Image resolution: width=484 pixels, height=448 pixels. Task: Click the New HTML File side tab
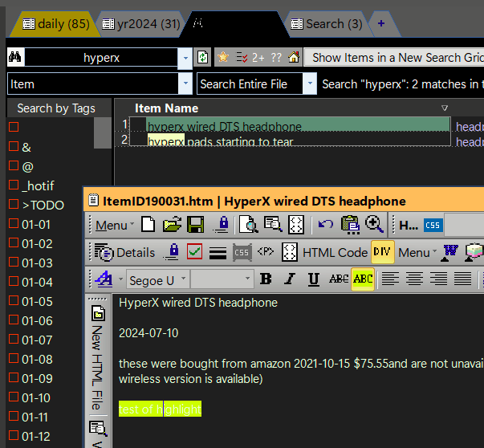click(98, 358)
